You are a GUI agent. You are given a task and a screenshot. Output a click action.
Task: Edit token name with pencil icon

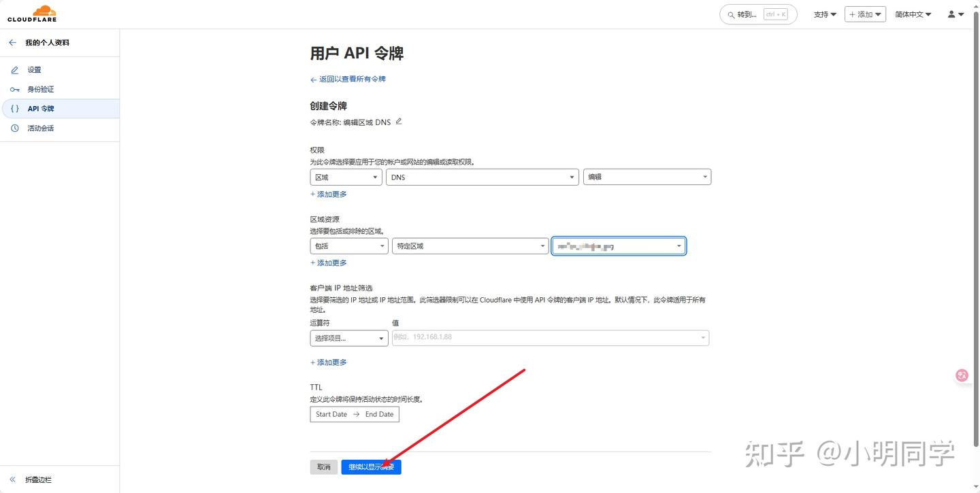[x=399, y=122]
